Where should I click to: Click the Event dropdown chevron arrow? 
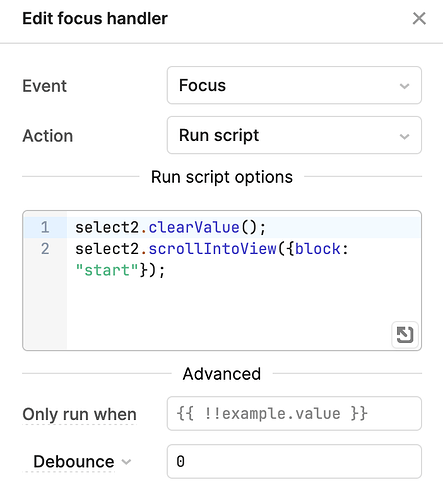tap(404, 86)
